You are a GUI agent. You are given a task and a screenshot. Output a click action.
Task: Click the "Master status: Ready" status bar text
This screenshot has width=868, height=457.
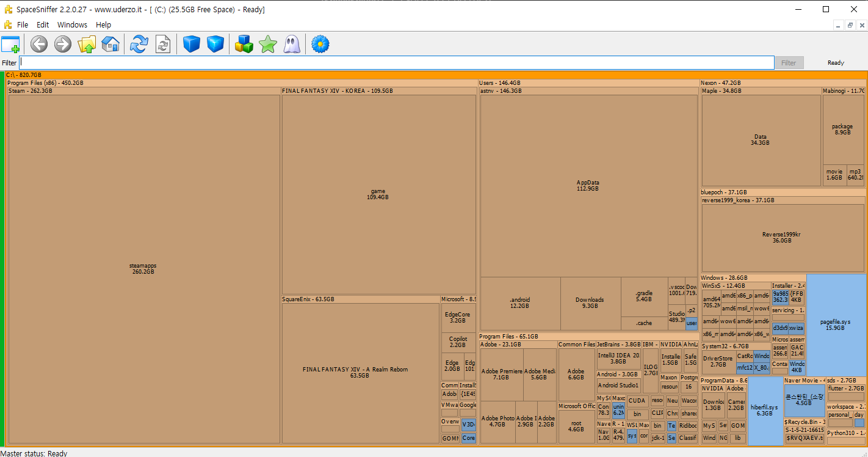34,453
